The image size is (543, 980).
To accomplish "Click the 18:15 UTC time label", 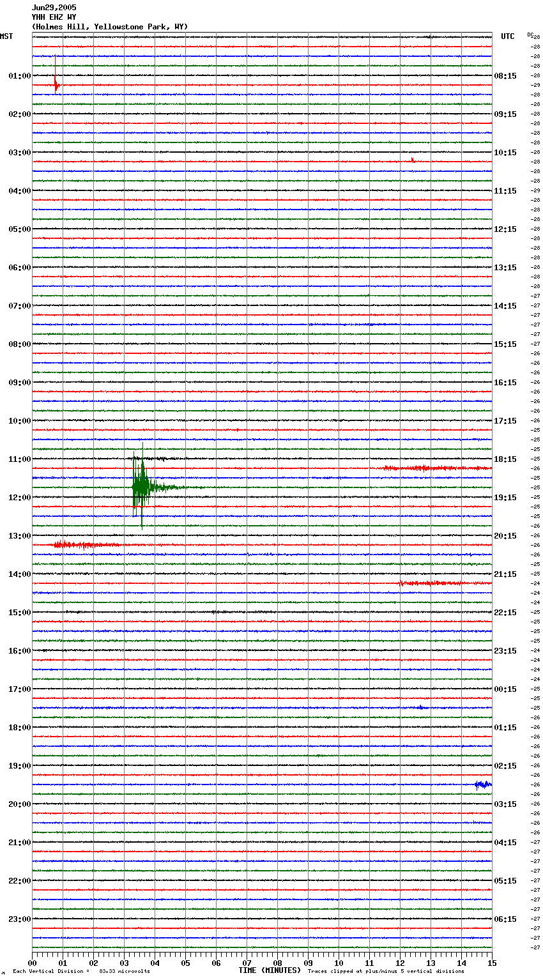I will 505,459.
